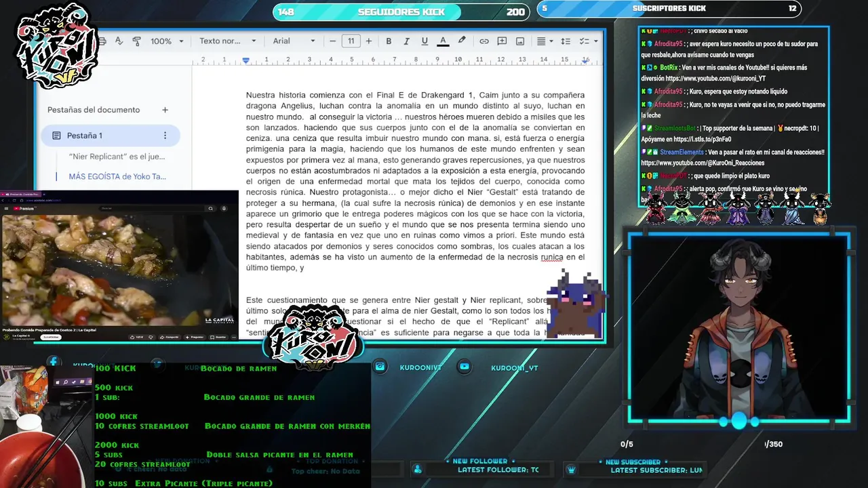Click the YouTube search field
Viewport: 868px width, 488px height.
click(x=152, y=208)
